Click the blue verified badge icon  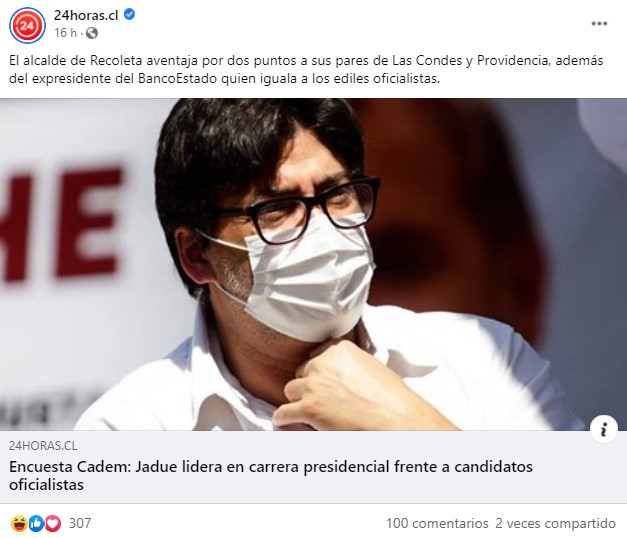[129, 15]
